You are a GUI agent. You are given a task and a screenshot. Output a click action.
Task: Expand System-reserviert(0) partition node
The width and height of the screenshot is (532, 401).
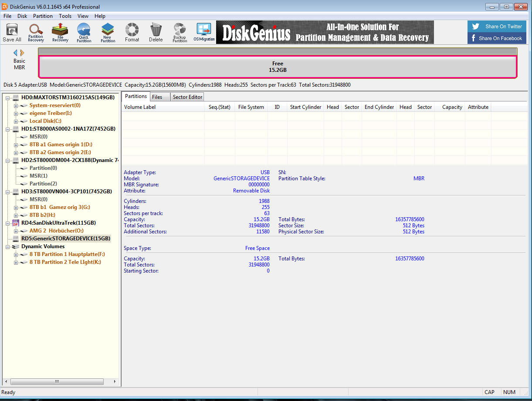16,105
